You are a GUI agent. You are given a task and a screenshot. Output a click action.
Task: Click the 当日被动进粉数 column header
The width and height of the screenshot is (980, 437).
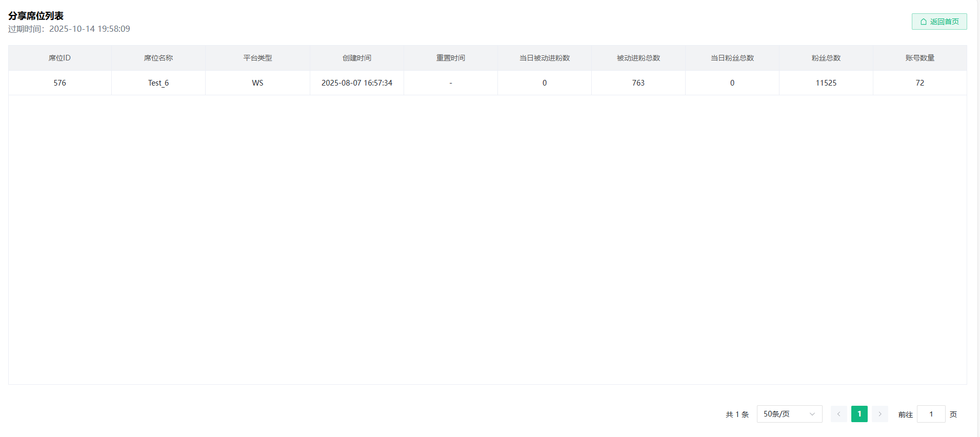(x=545, y=58)
